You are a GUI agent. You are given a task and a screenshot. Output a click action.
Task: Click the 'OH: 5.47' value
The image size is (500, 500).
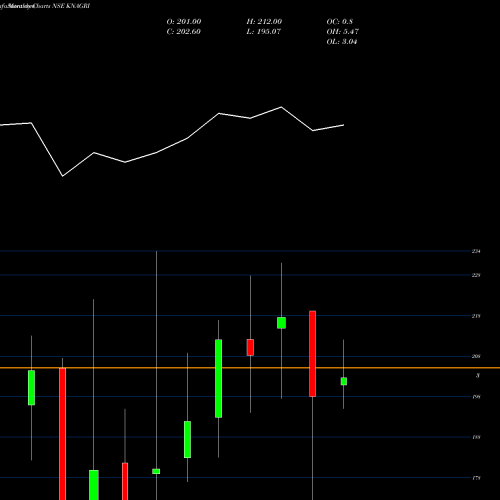(342, 32)
